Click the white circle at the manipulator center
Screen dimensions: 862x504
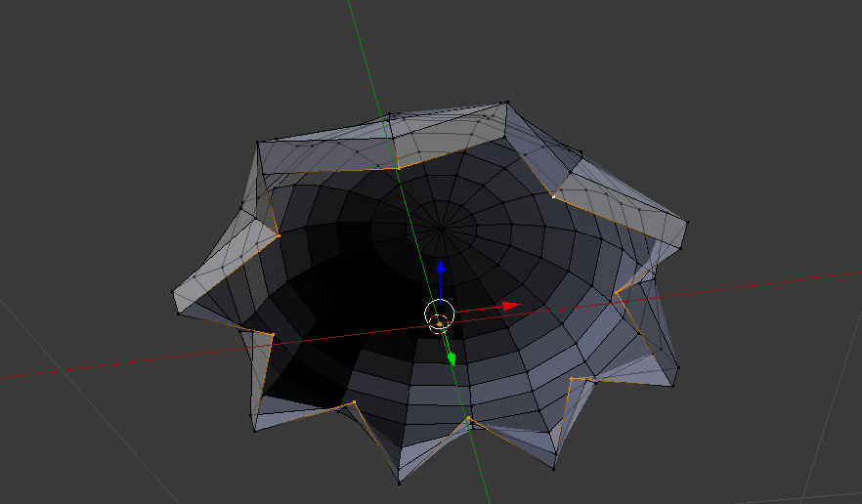[439, 315]
